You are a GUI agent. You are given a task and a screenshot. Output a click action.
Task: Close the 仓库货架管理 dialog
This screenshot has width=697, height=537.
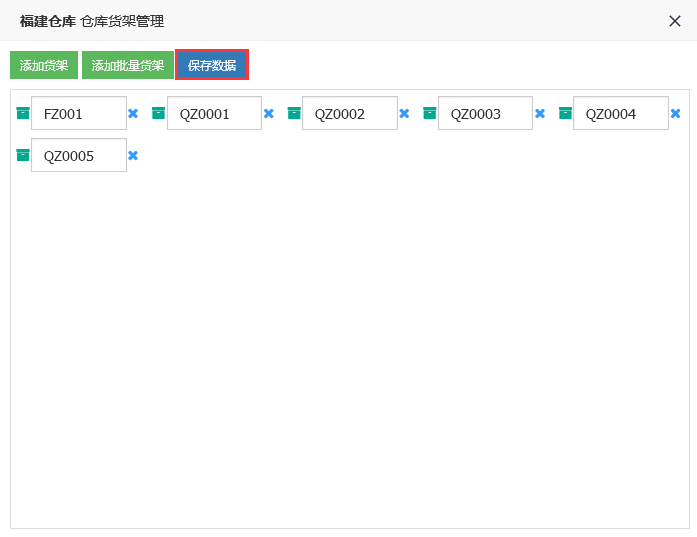pyautogui.click(x=674, y=21)
